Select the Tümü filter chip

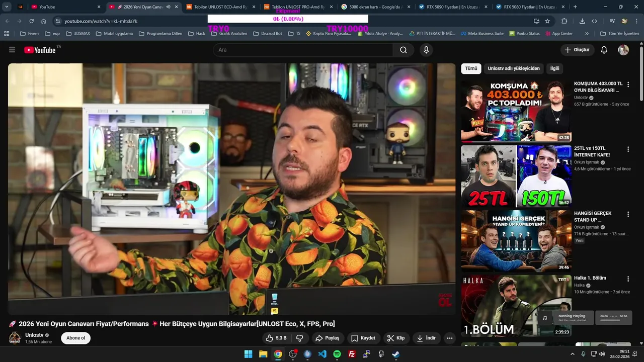pos(471,68)
